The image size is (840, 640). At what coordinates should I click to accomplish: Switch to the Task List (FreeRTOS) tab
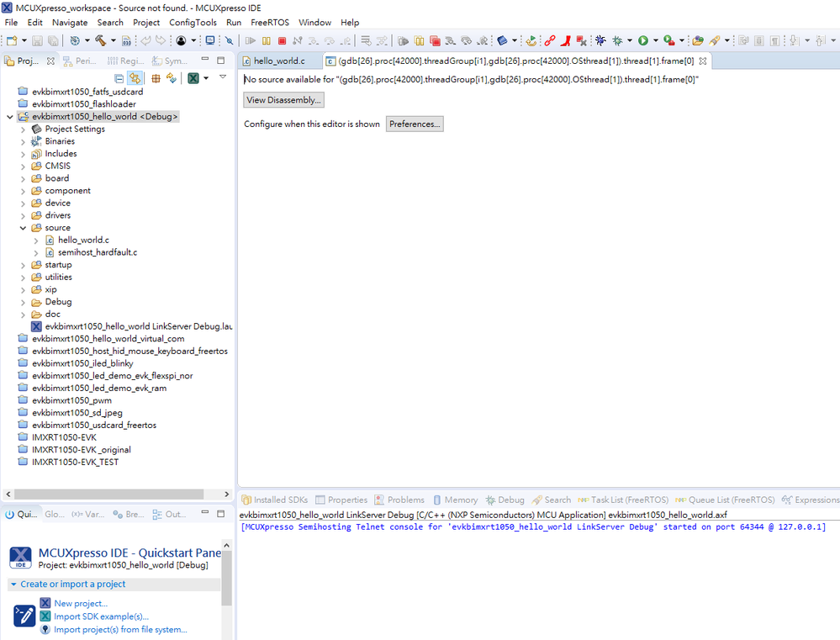(623, 500)
